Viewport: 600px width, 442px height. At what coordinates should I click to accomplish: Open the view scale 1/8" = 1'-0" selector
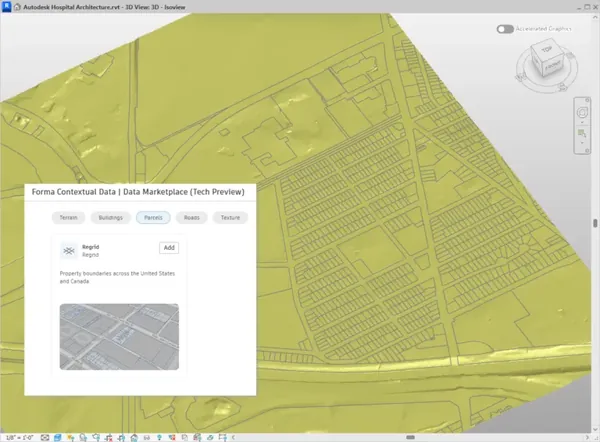(20, 437)
